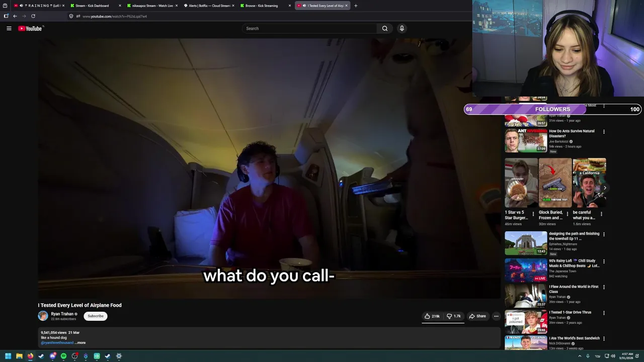This screenshot has width=644, height=362.
Task: Open the Windows Start menu
Action: click(x=8, y=356)
